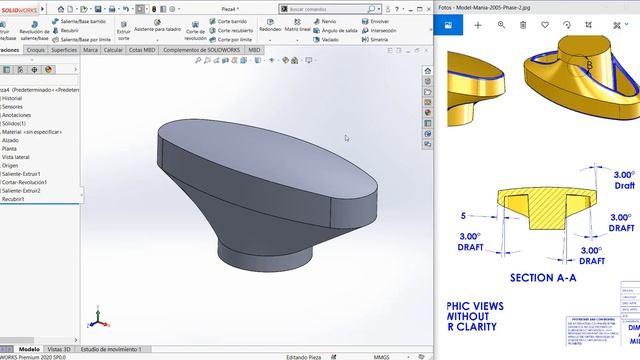Open the Redondeo dropdown arrow

pos(270,40)
